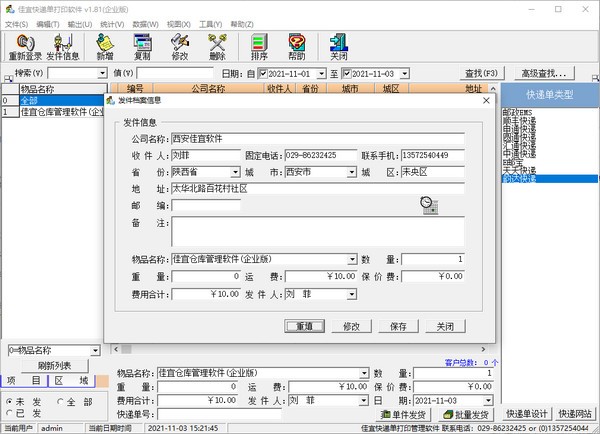Click the 保存 save button in dialog
The height and width of the screenshot is (434, 600).
(398, 326)
